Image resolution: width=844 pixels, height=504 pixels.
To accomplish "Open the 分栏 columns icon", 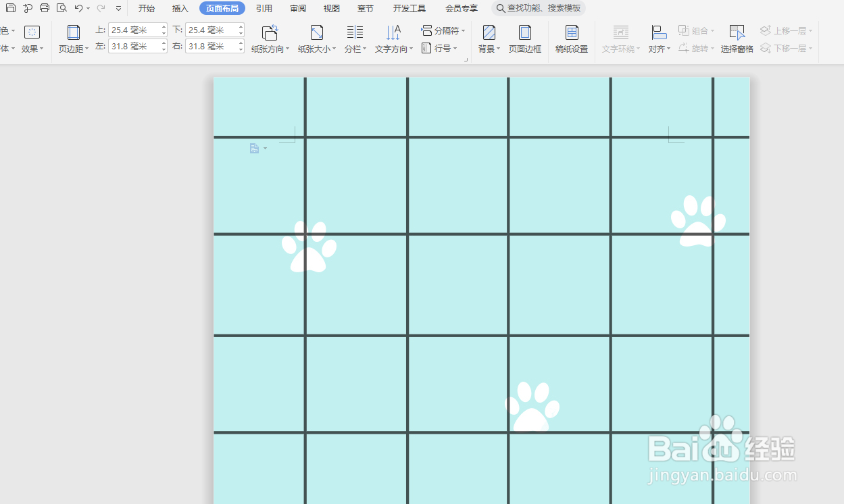I will click(x=355, y=32).
